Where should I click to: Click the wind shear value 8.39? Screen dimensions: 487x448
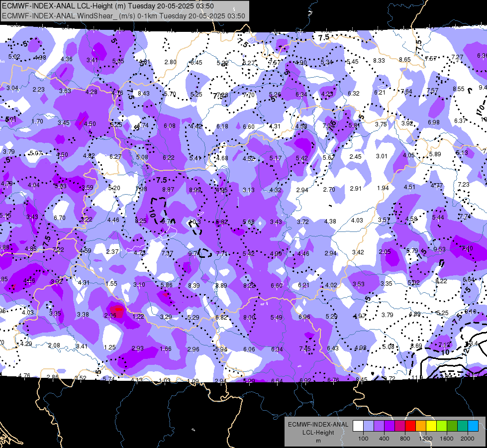point(194,285)
